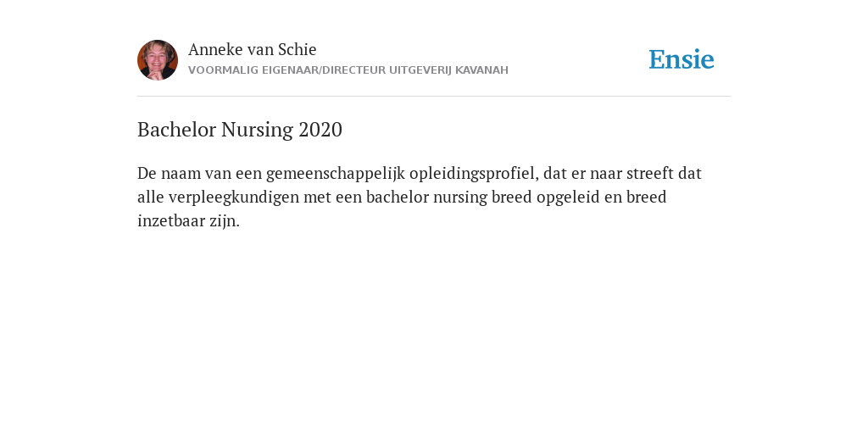
Task: Click the word 'opleidingsprofiel' in the definition
Action: pyautogui.click(x=474, y=174)
